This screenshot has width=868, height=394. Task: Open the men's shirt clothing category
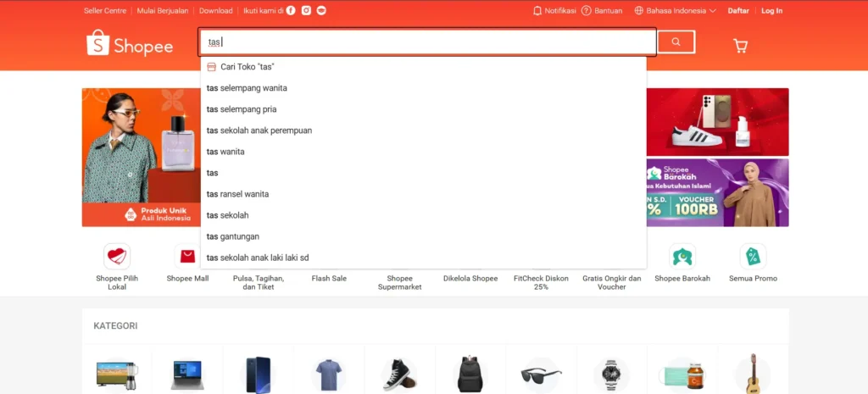point(329,375)
